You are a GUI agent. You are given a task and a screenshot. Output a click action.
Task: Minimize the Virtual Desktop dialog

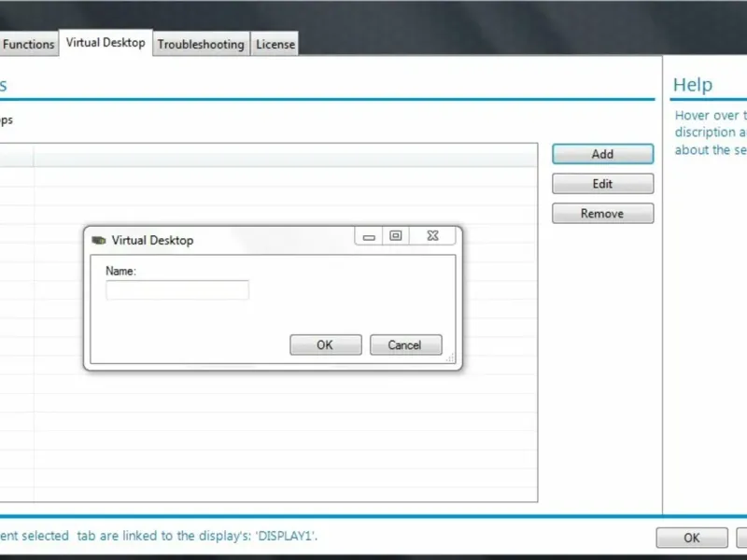(x=369, y=236)
